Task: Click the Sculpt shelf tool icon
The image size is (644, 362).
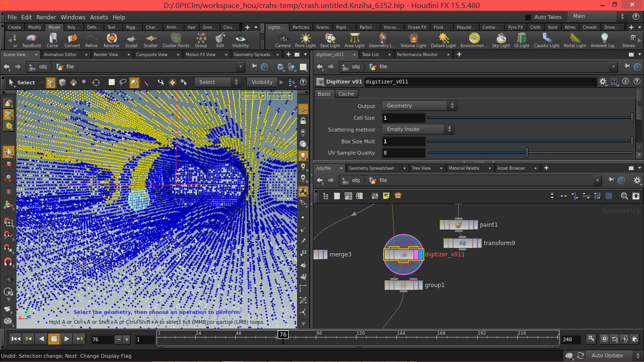Action: pyautogui.click(x=132, y=39)
